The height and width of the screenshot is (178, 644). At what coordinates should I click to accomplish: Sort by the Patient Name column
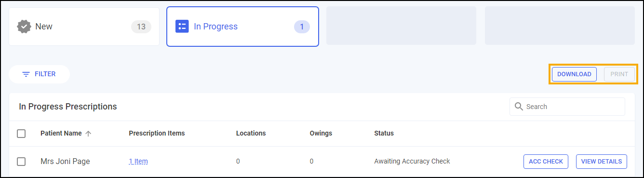coord(61,134)
